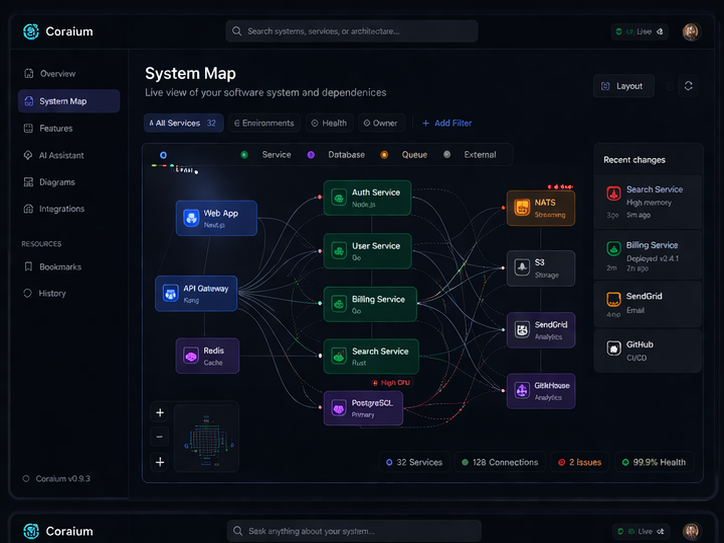Open GitHub CI/CD entry in Recent changes
This screenshot has height=543, width=724.
pos(647,350)
